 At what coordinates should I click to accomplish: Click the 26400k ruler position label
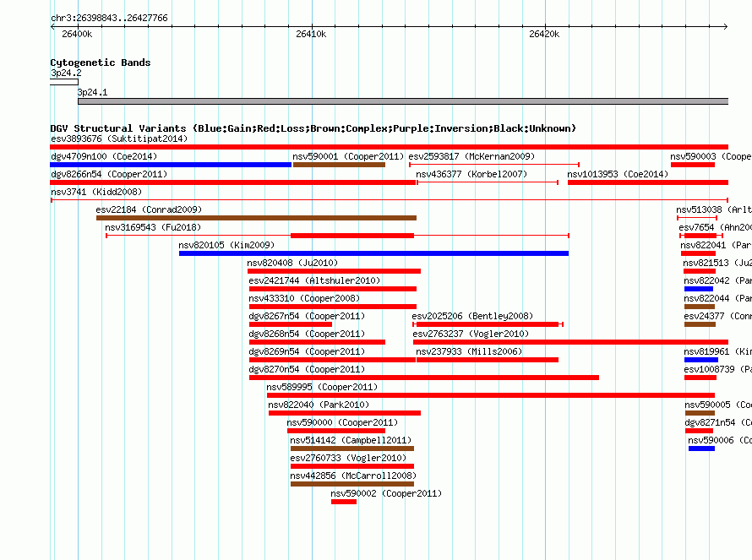(x=77, y=34)
